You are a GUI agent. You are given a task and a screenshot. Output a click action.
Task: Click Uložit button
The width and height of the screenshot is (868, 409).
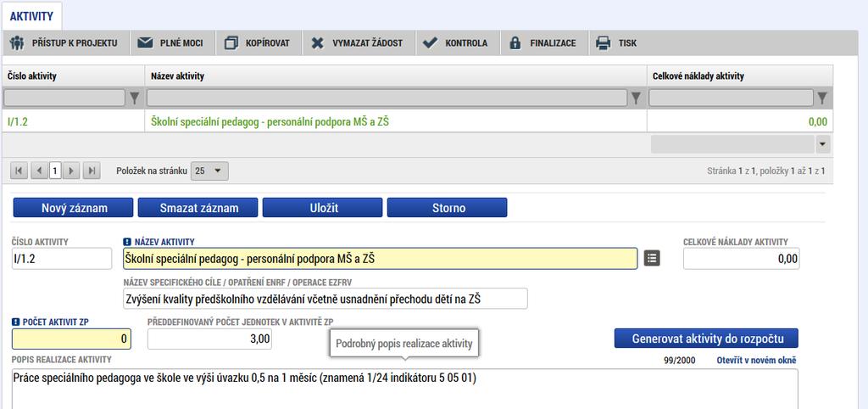322,208
